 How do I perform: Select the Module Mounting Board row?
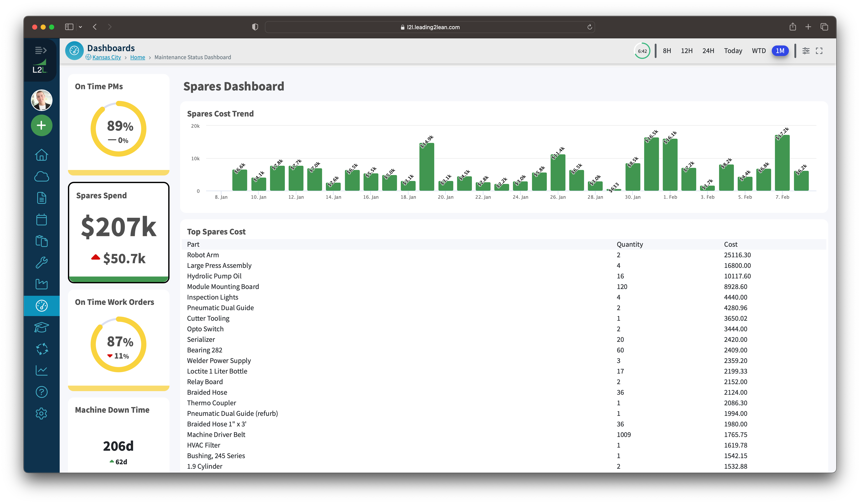(504, 286)
